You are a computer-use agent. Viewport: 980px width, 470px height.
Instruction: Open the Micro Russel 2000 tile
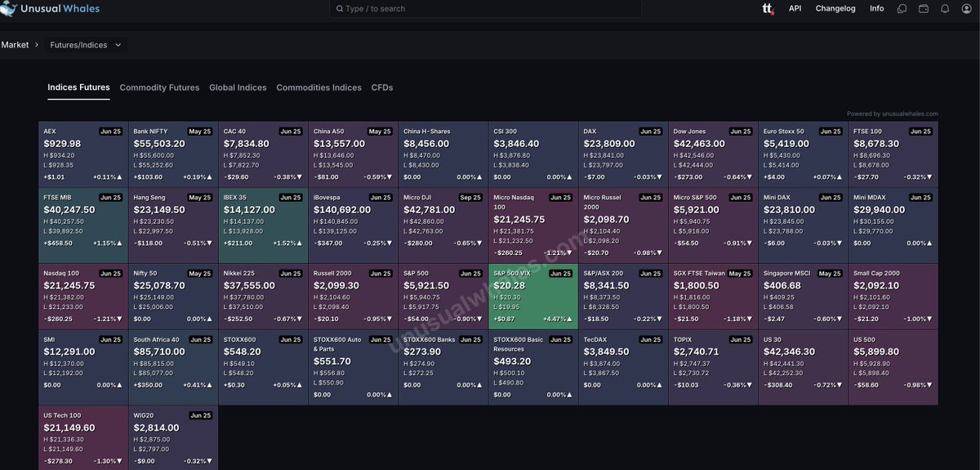[623, 226]
